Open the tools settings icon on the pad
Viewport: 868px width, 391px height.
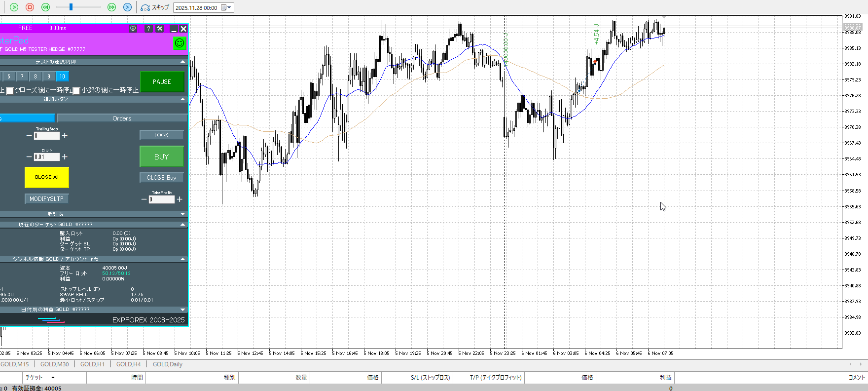160,29
